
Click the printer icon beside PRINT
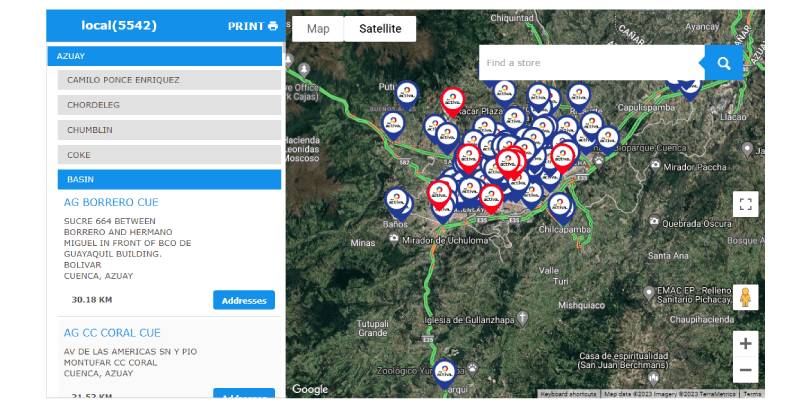(273, 26)
